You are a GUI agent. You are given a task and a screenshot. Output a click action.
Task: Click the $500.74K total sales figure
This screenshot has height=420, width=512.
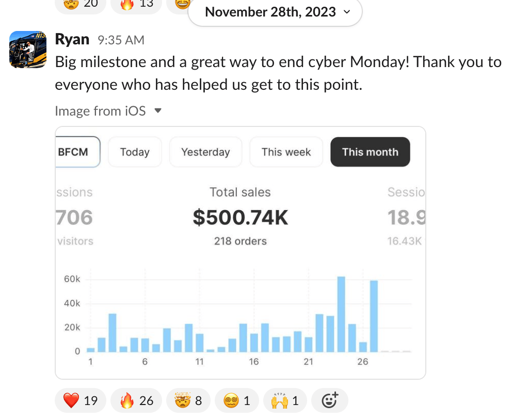coord(241,218)
